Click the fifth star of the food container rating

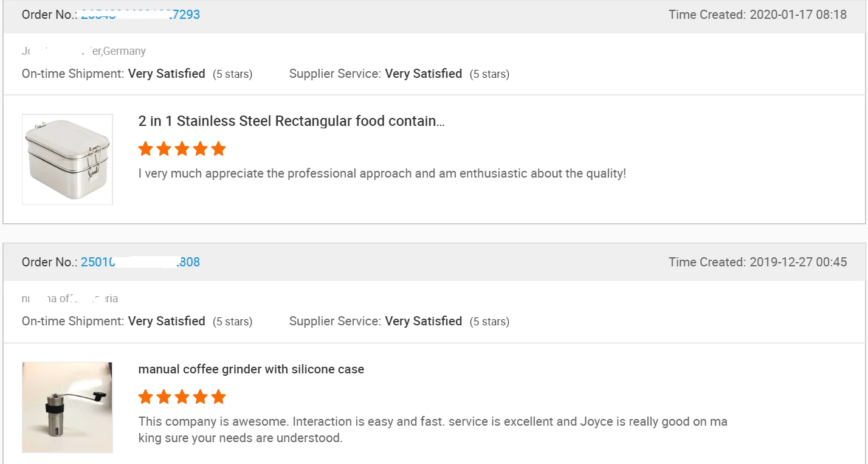pos(218,149)
